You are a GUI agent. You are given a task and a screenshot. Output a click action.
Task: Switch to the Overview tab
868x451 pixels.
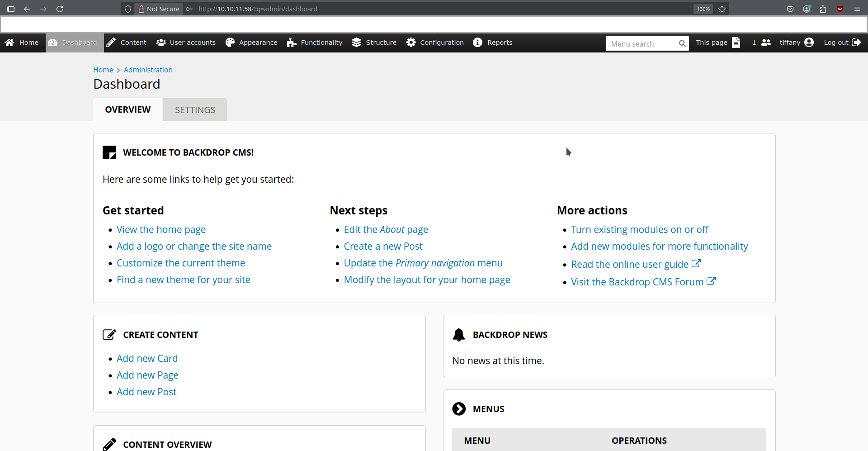point(128,110)
